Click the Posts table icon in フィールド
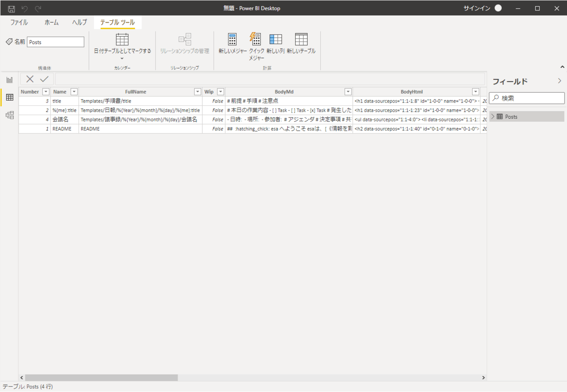567x392 pixels. [x=500, y=117]
